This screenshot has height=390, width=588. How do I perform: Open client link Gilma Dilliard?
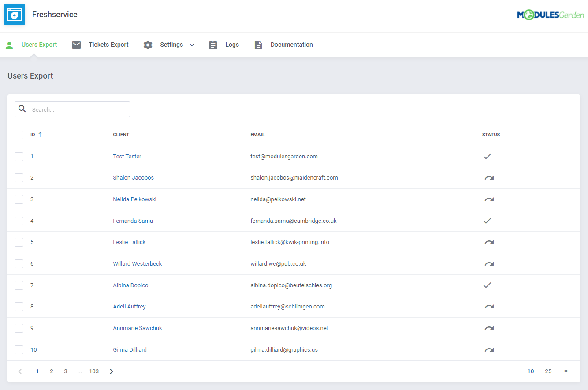click(130, 350)
